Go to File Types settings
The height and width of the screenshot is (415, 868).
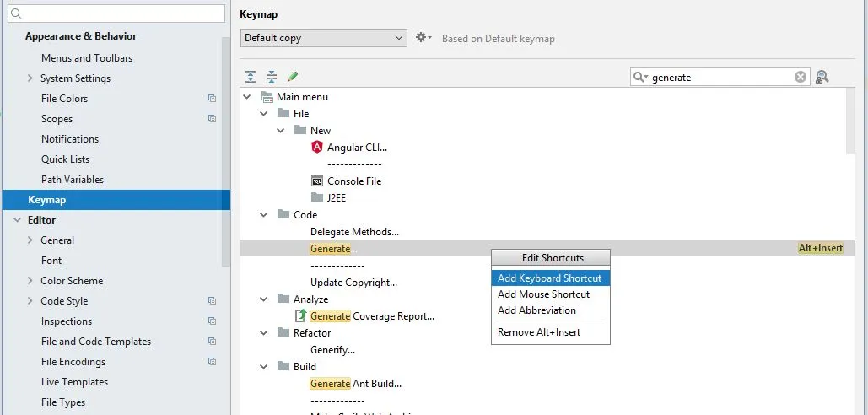63,402
